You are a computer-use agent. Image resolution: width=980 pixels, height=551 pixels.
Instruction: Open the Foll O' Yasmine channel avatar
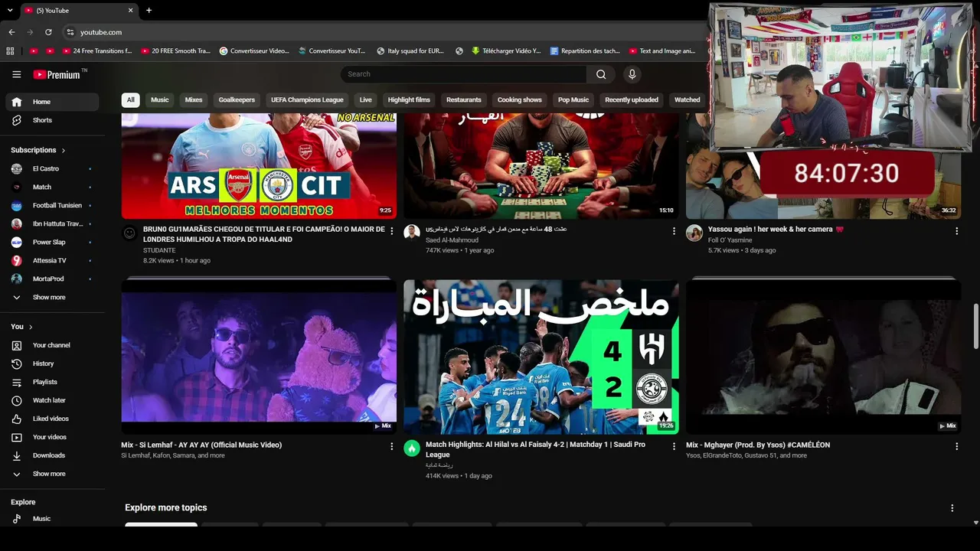[x=694, y=233]
